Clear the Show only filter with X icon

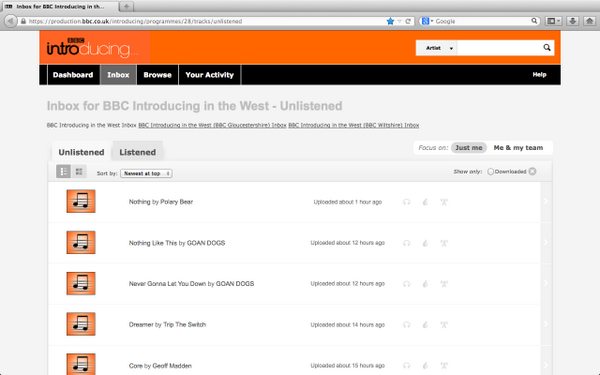coord(532,171)
